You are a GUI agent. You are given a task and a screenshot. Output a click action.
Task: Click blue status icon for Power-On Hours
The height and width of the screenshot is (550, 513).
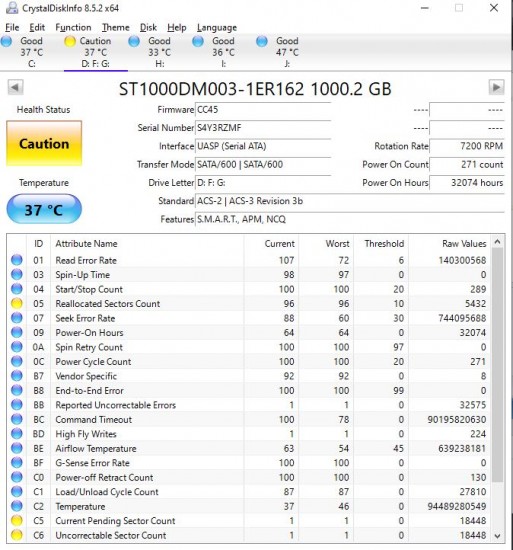pos(16,332)
